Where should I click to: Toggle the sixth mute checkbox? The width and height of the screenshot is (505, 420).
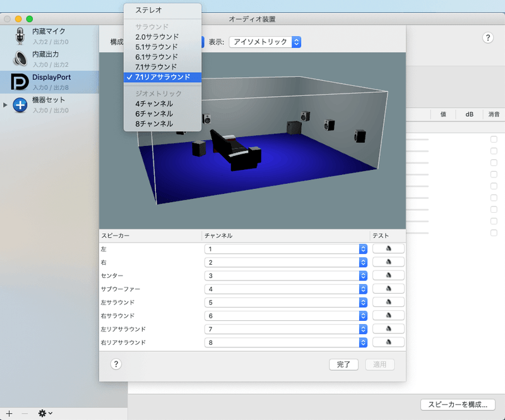[x=494, y=198]
